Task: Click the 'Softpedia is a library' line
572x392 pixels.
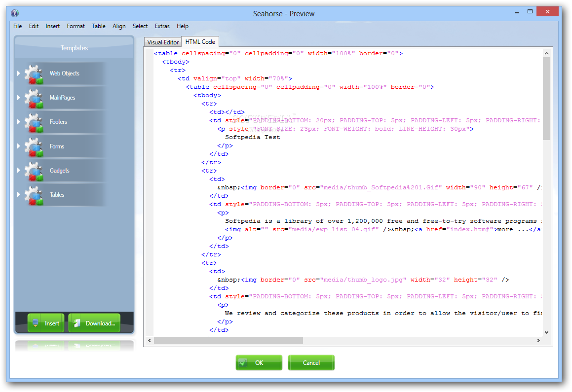Action: 383,221
